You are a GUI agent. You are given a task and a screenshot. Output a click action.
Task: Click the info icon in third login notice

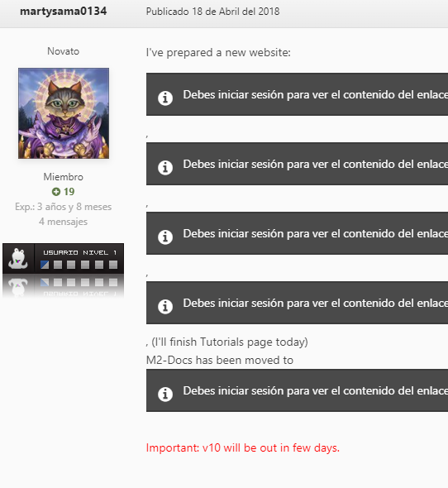165,237
